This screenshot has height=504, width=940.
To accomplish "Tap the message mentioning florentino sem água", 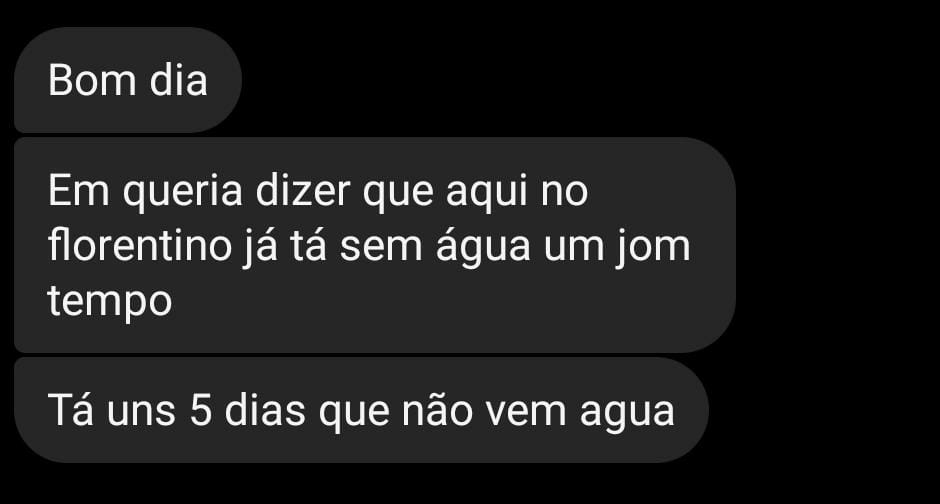I will tap(375, 245).
